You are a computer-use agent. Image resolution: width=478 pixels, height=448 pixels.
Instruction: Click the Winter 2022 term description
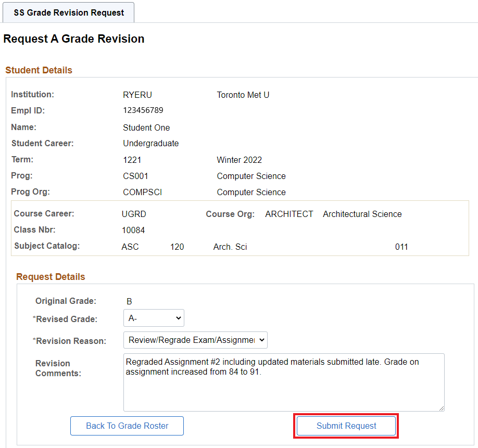(x=240, y=160)
